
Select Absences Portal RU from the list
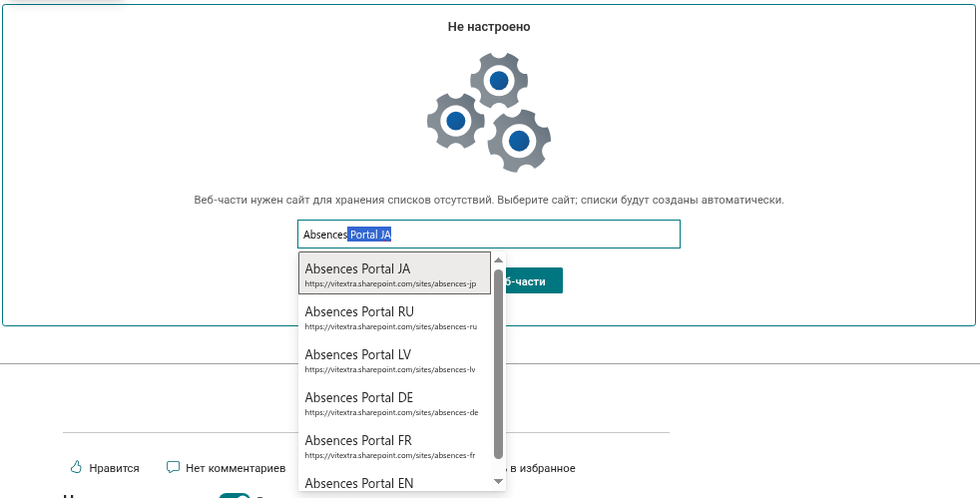coord(394,316)
